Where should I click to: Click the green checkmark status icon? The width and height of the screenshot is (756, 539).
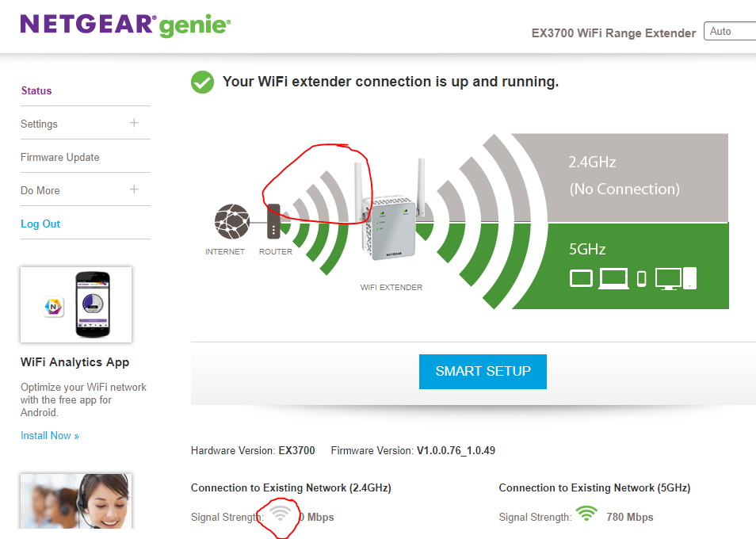203,82
